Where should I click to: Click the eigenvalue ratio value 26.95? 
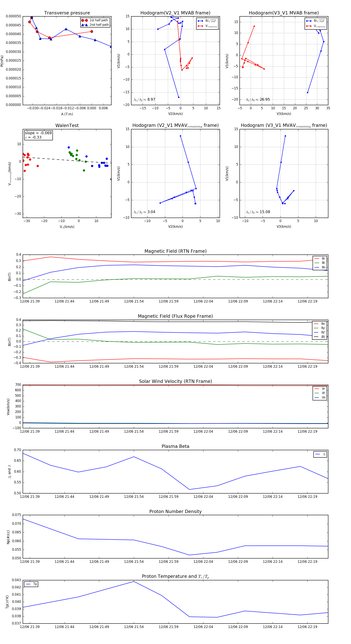[x=265, y=100]
